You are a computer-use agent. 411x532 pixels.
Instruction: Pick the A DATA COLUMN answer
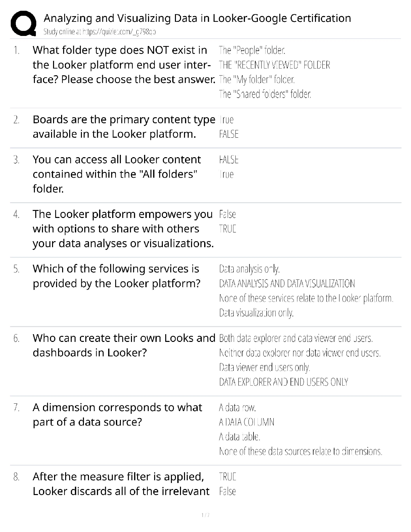(x=246, y=422)
